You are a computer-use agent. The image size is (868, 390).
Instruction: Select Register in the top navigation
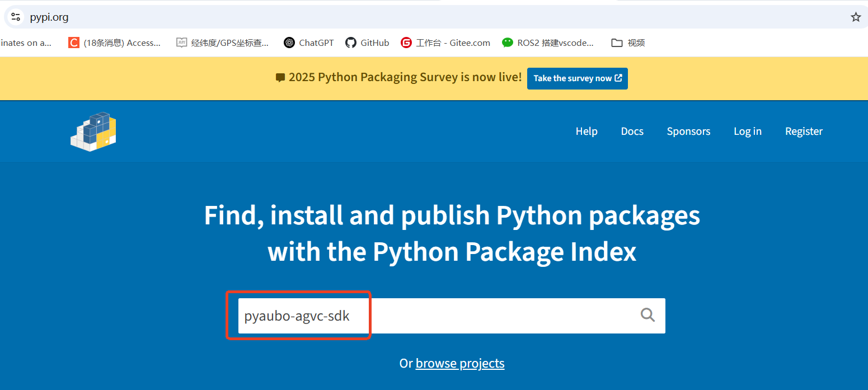(804, 131)
